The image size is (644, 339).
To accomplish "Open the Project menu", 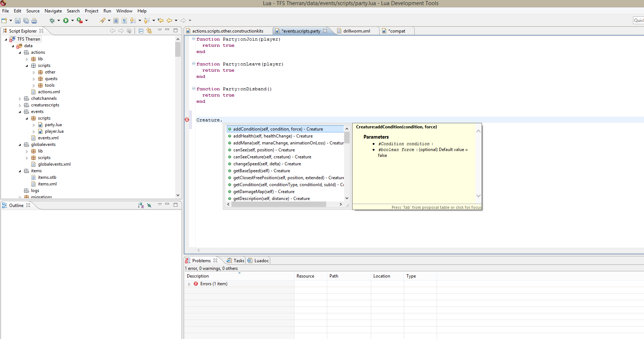I will click(91, 11).
